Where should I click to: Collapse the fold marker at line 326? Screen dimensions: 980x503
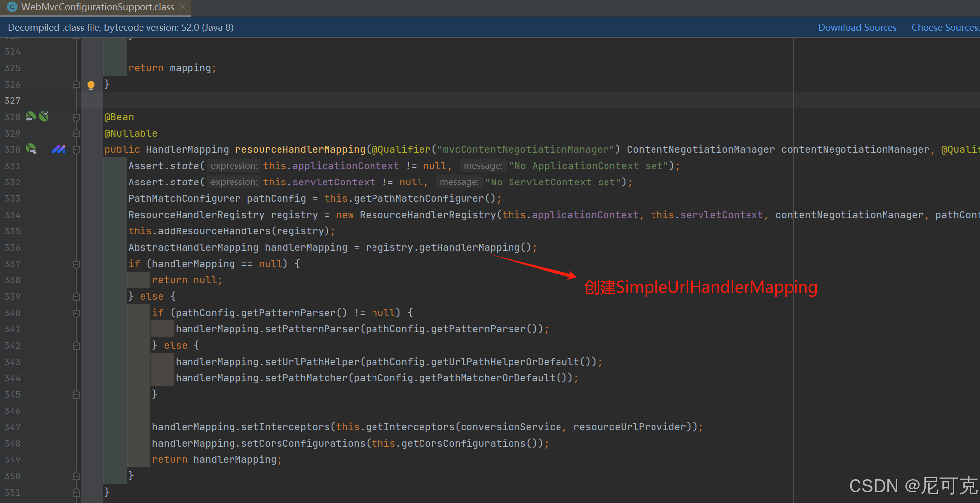tap(76, 84)
